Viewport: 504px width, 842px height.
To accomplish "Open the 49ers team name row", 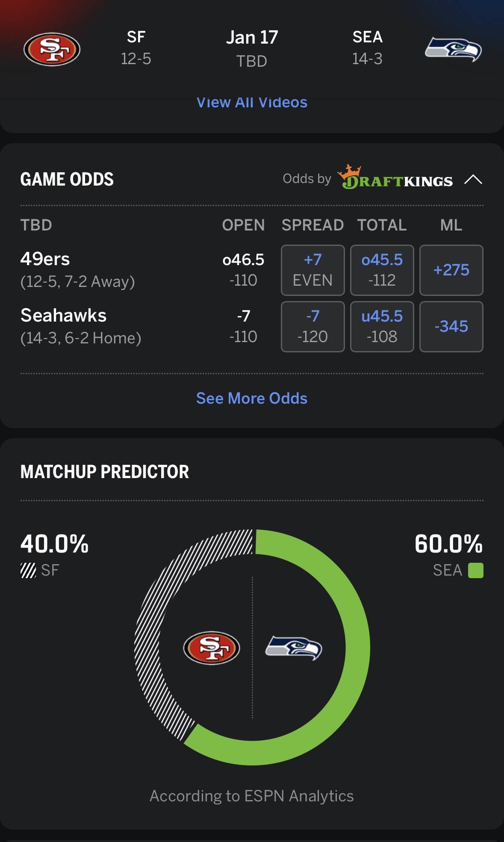I will pos(77,270).
